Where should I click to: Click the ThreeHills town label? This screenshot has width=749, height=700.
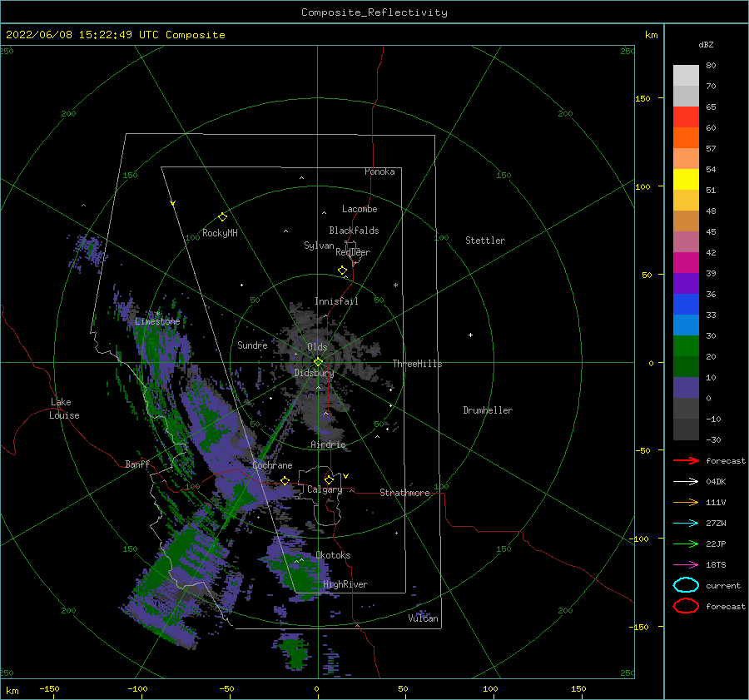(418, 364)
